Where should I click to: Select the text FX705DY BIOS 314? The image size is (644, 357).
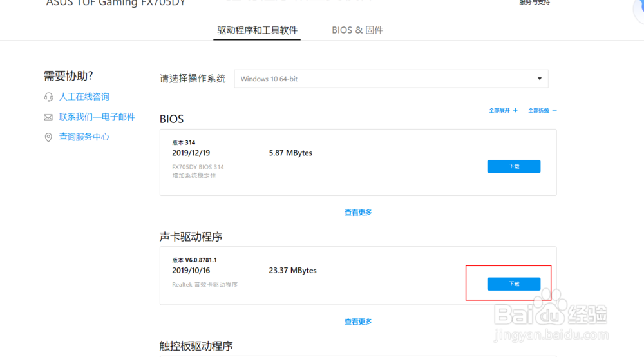[198, 167]
